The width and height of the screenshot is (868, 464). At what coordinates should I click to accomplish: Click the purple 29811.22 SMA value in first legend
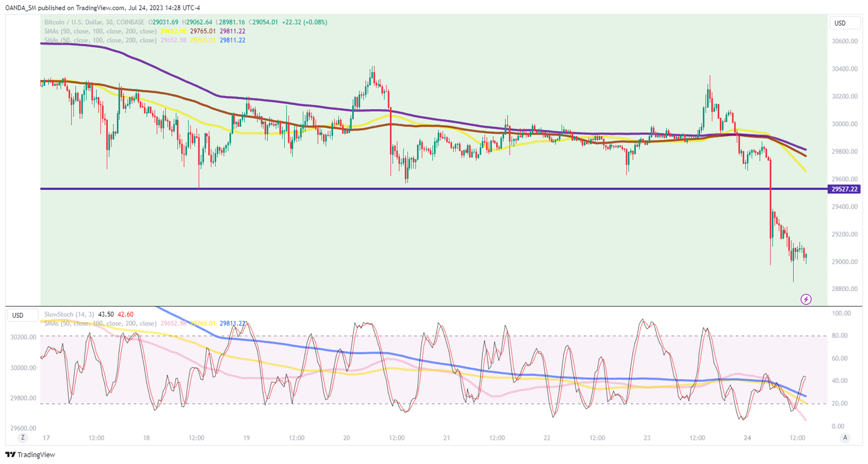pyautogui.click(x=232, y=31)
